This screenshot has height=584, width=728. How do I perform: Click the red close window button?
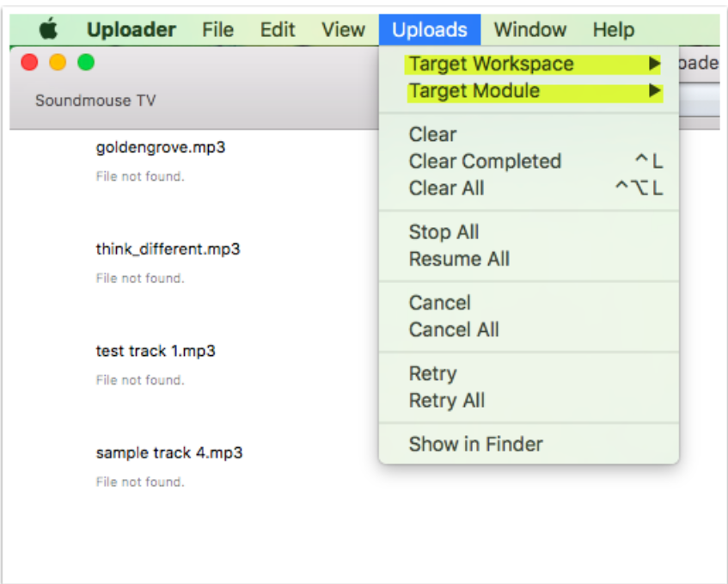coord(30,62)
